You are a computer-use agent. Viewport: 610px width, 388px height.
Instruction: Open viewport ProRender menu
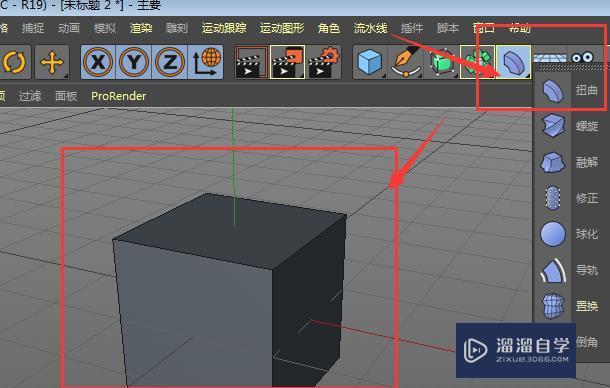pyautogui.click(x=119, y=96)
